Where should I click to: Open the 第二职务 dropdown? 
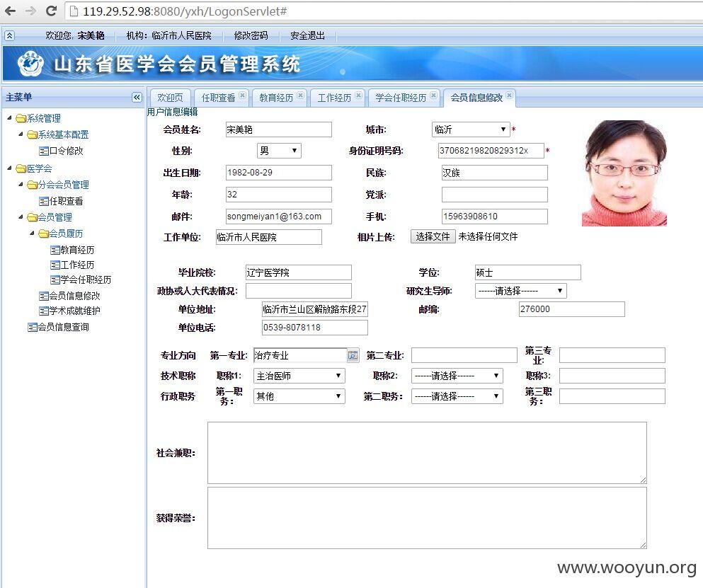click(x=457, y=396)
